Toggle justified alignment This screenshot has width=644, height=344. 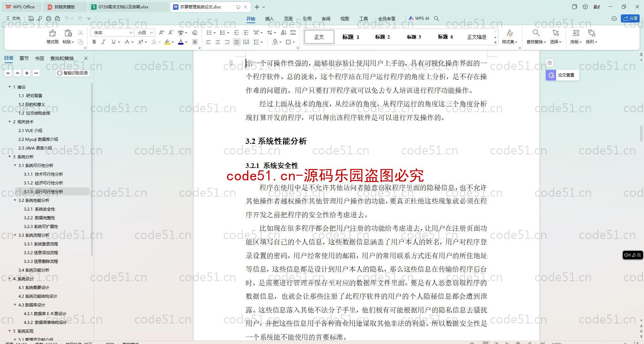point(236,42)
